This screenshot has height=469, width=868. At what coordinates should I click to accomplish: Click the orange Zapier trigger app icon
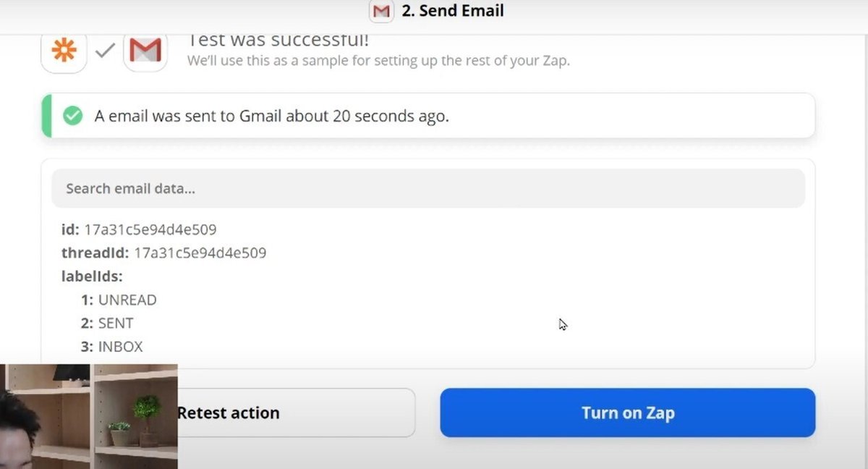pos(64,51)
